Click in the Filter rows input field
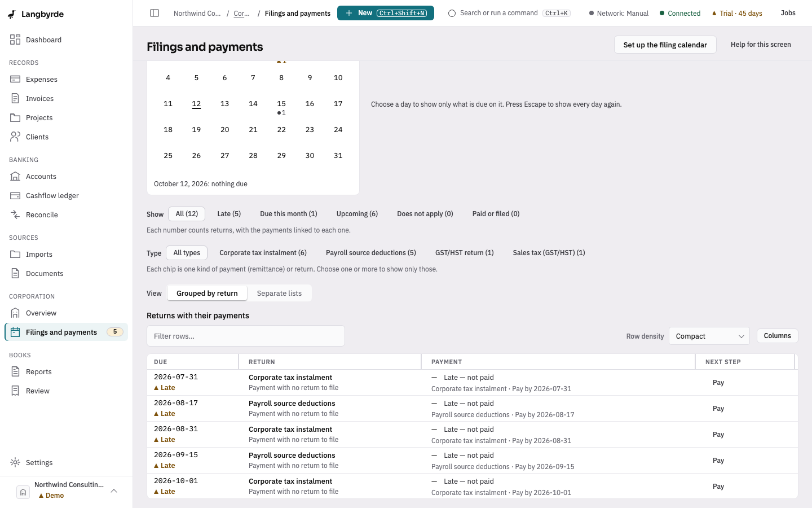The width and height of the screenshot is (812, 508). pyautogui.click(x=246, y=336)
